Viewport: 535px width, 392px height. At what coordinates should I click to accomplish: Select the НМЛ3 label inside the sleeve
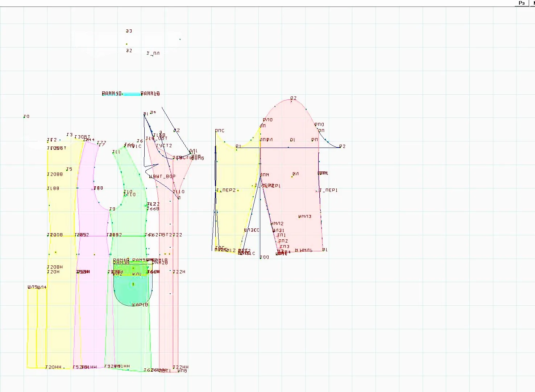pos(305,216)
